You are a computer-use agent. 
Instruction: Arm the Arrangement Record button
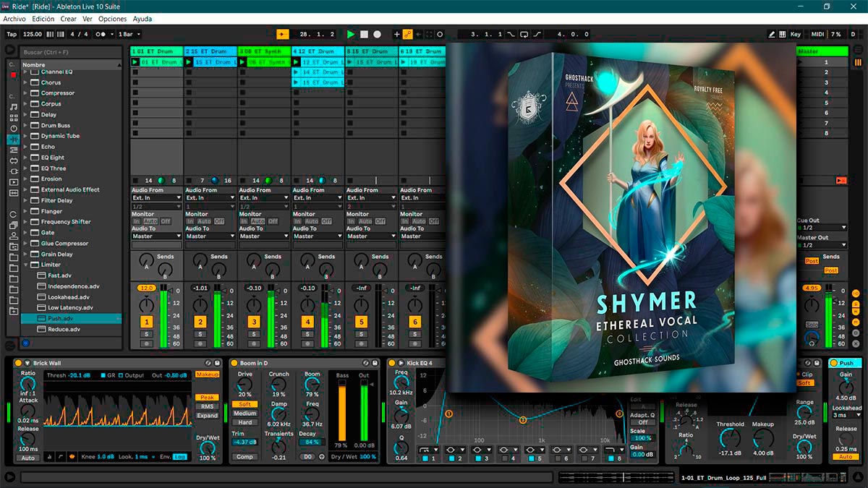pos(377,34)
